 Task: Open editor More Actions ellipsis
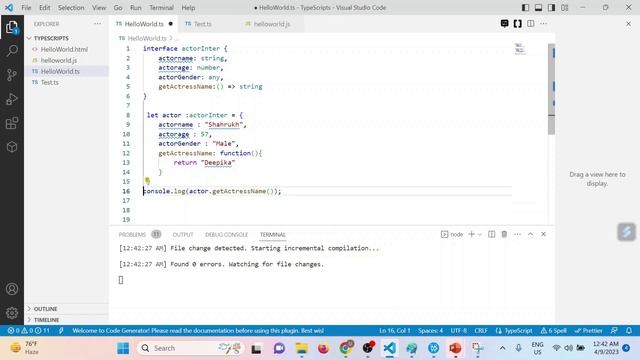[x=544, y=24]
